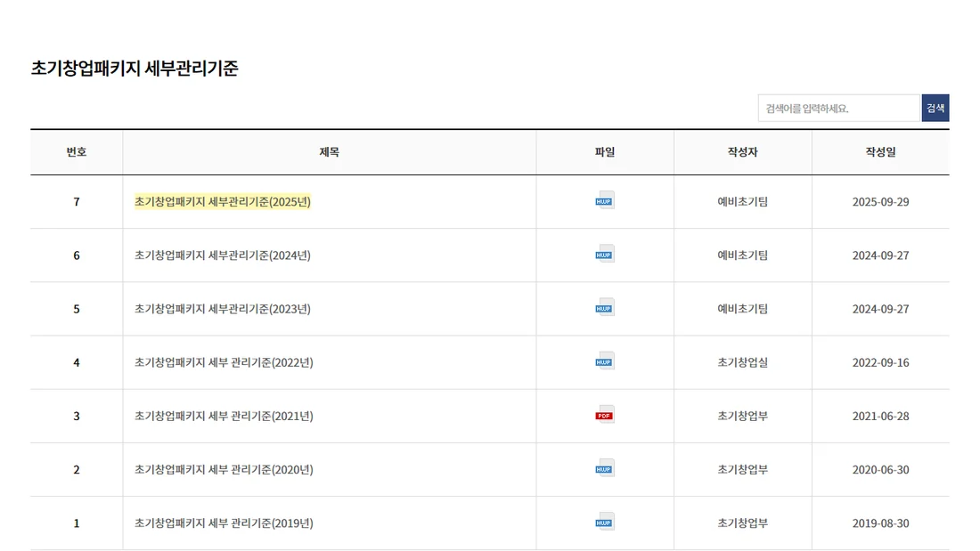
Task: Download HWP file for 2022년 row
Action: 604,361
